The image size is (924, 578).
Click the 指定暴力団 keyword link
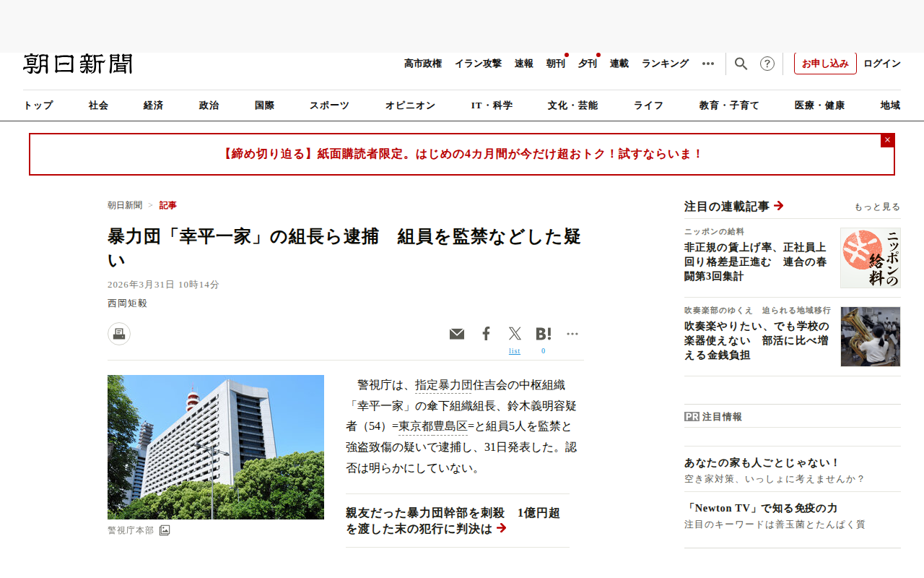pos(443,385)
